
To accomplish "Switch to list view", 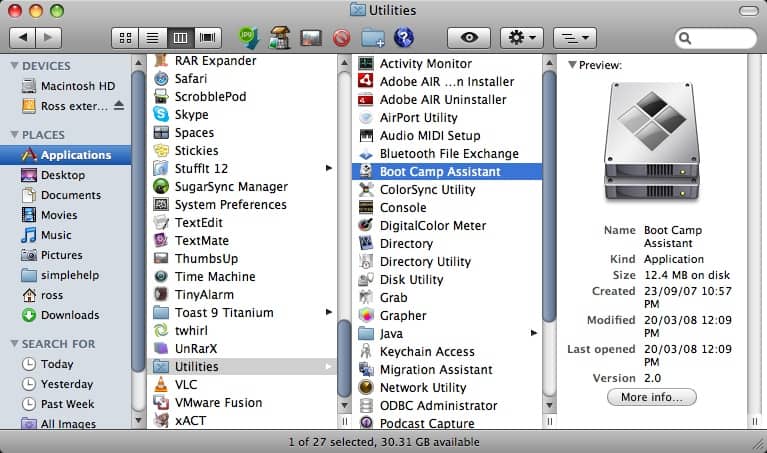I will click(153, 38).
